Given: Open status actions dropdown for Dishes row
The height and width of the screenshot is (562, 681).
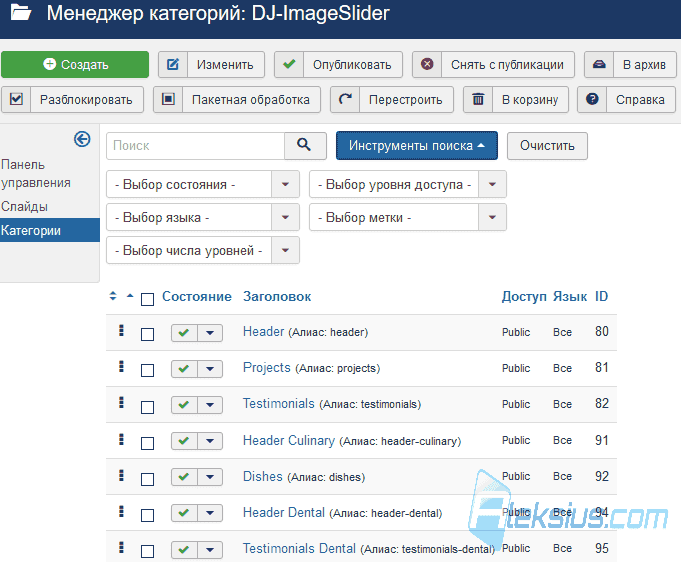Looking at the screenshot, I should 210,477.
